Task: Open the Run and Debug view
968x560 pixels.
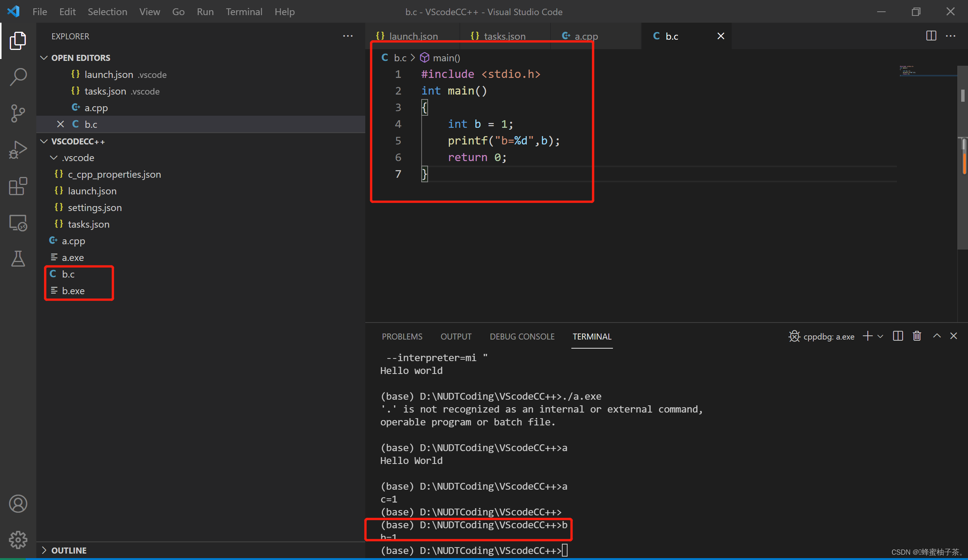Action: (18, 150)
